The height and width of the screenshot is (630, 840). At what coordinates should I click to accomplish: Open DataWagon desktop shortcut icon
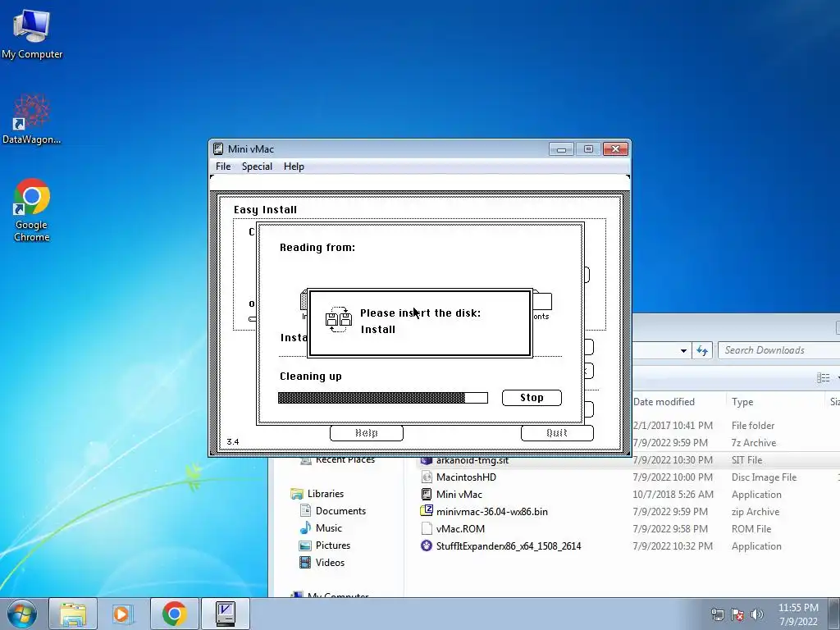point(32,119)
